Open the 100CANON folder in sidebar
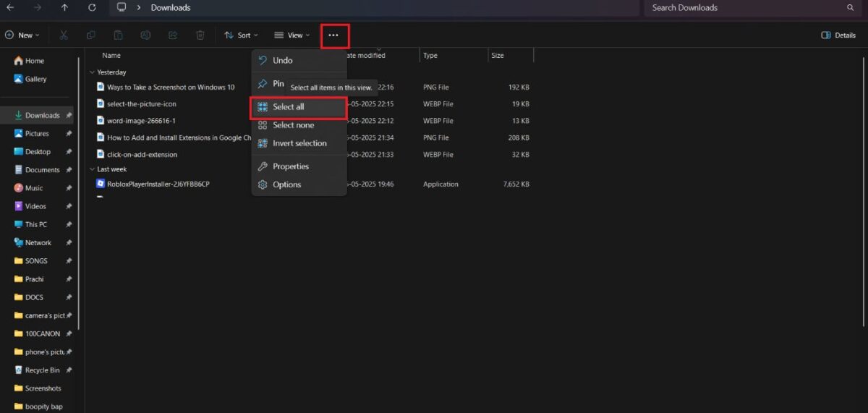Viewport: 868px width, 413px height. pos(43,334)
